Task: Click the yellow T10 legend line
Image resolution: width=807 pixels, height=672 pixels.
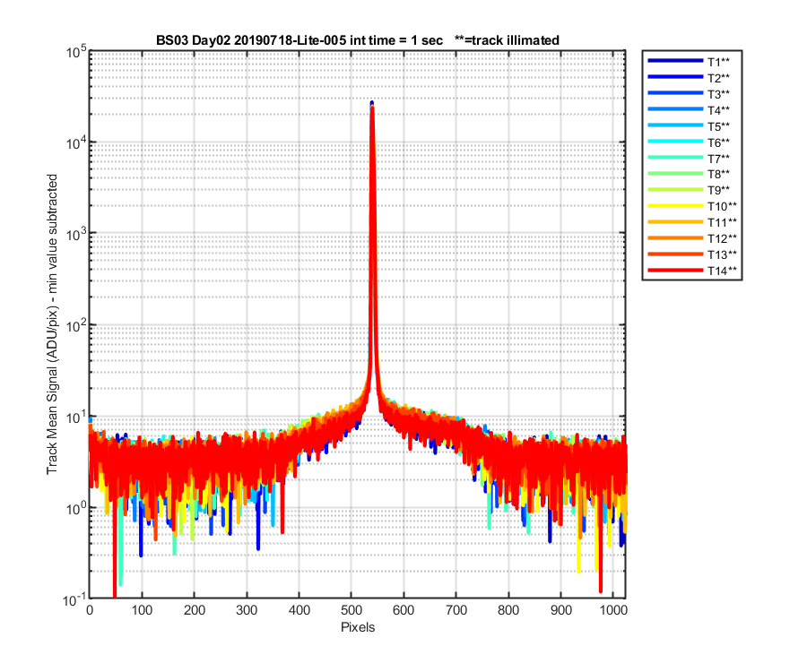Action: coord(675,206)
